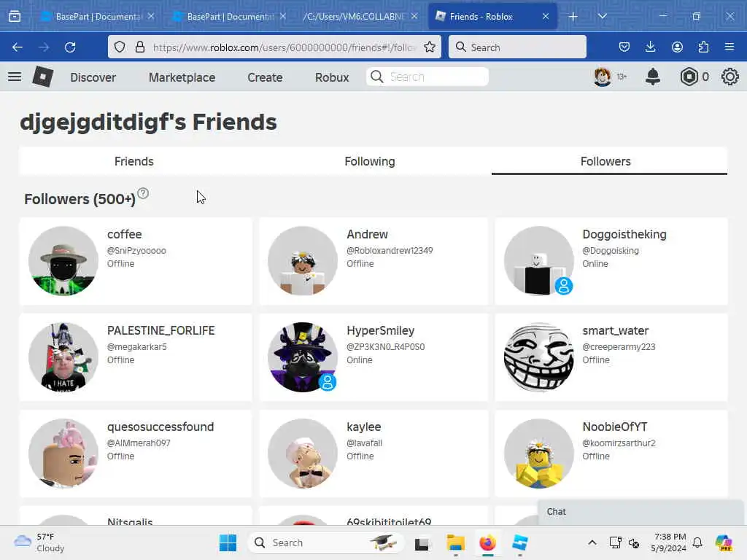
Task: Open Task View on the taskbar
Action: click(x=422, y=543)
